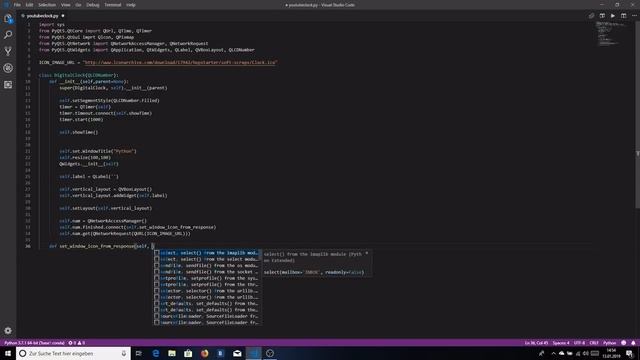Screen dimensions: 640x360
Task: Pick select() from imaplib module suggestion
Action: [x=207, y=253]
